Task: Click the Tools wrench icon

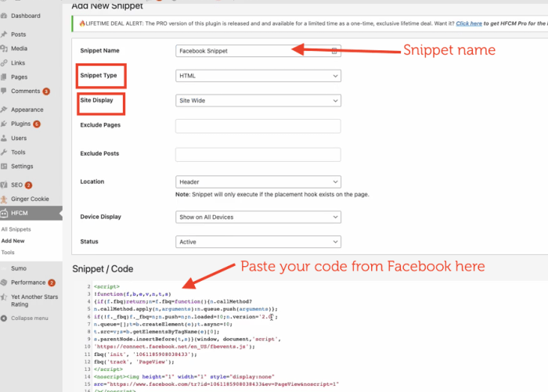Action: [4, 152]
